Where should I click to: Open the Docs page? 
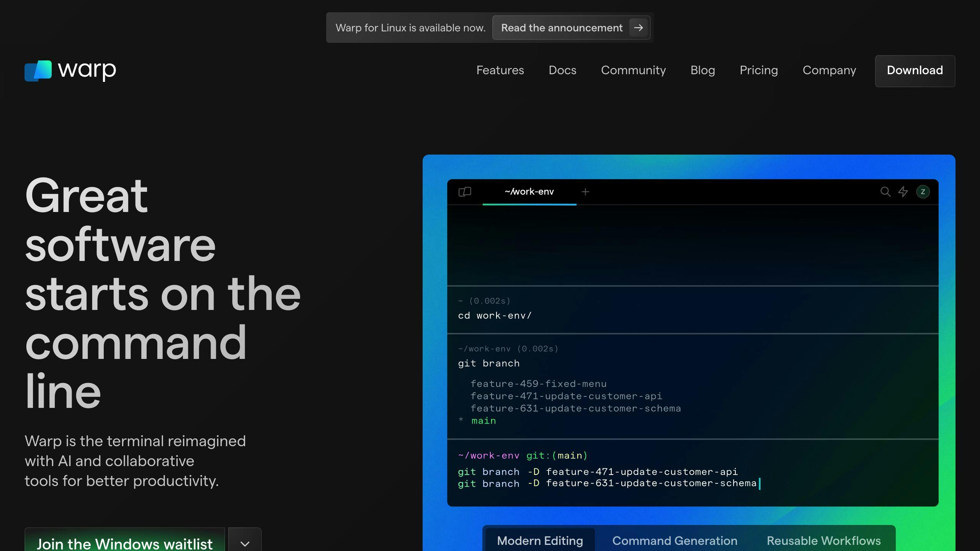coord(562,70)
